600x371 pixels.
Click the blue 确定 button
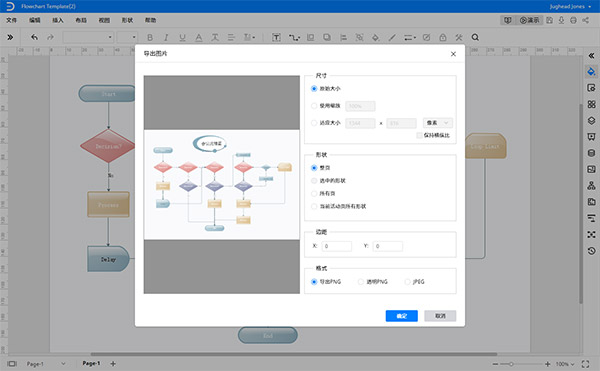[x=401, y=316]
